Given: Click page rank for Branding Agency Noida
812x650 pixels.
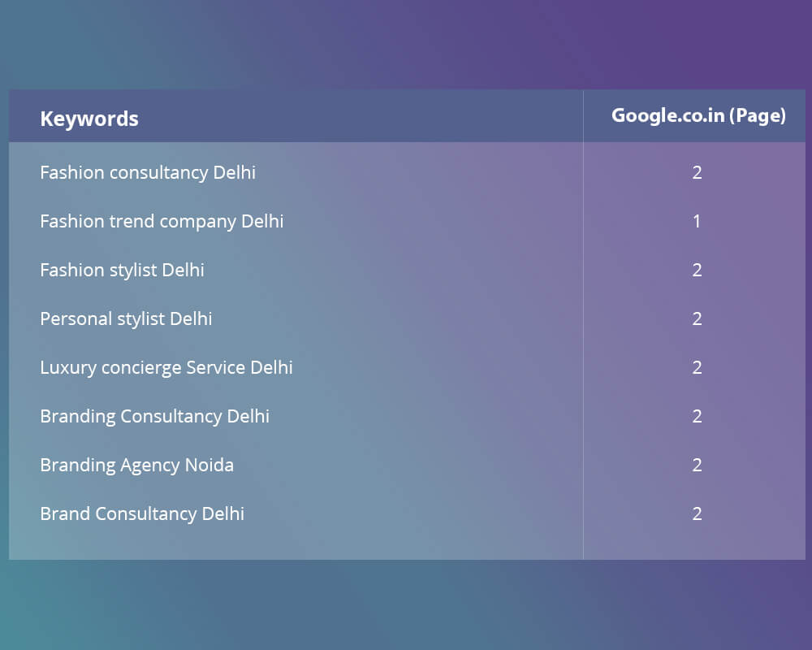Looking at the screenshot, I should coord(697,465).
